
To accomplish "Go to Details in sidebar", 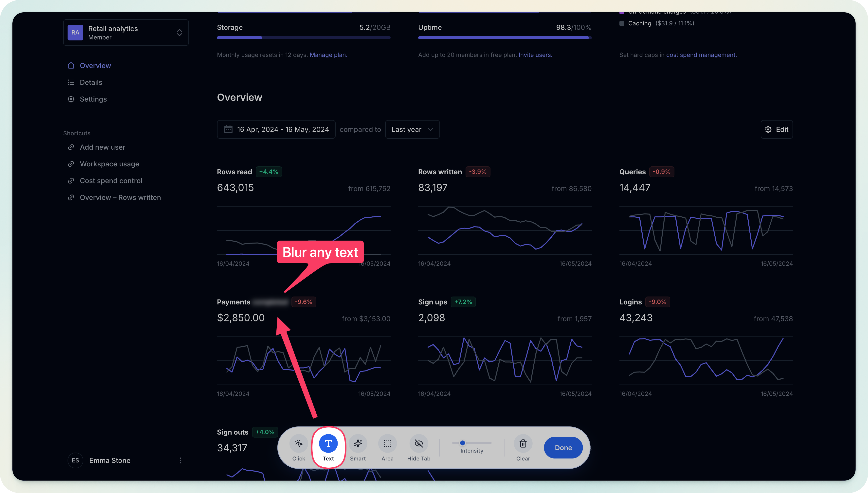I will pos(91,82).
